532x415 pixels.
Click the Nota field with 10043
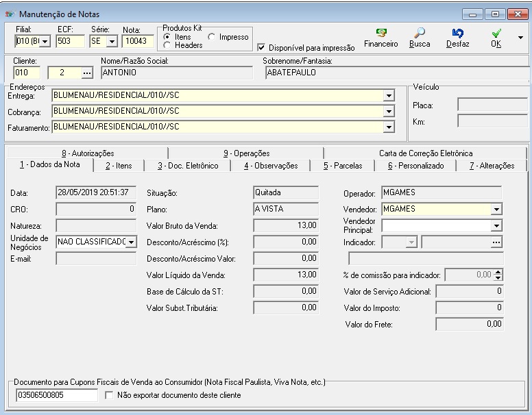point(137,41)
